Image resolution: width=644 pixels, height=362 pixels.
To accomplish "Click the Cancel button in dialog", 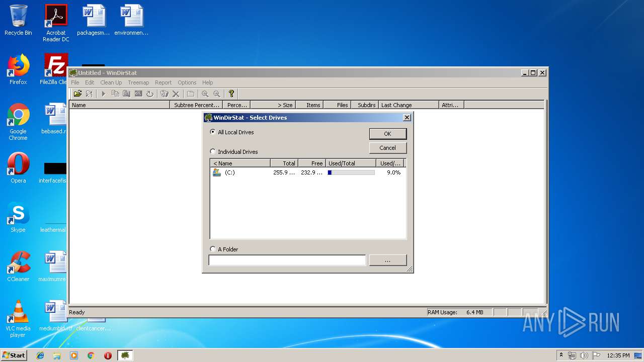I will [x=387, y=148].
